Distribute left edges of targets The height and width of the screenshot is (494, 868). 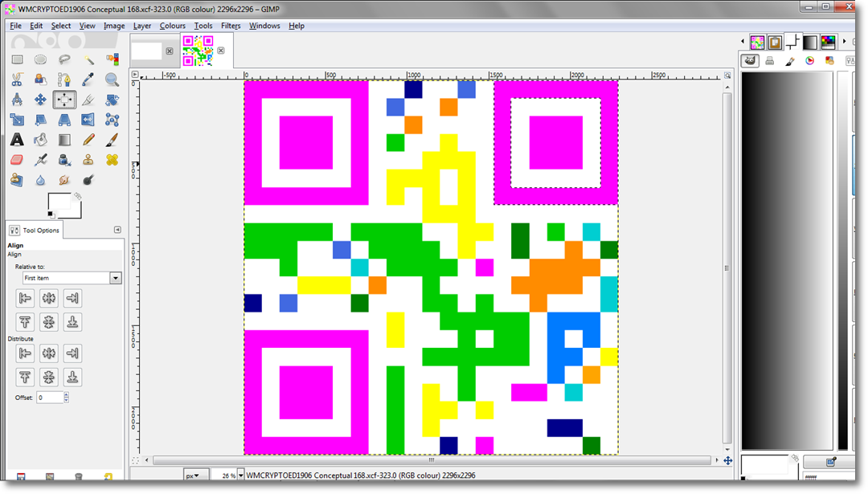pyautogui.click(x=25, y=353)
